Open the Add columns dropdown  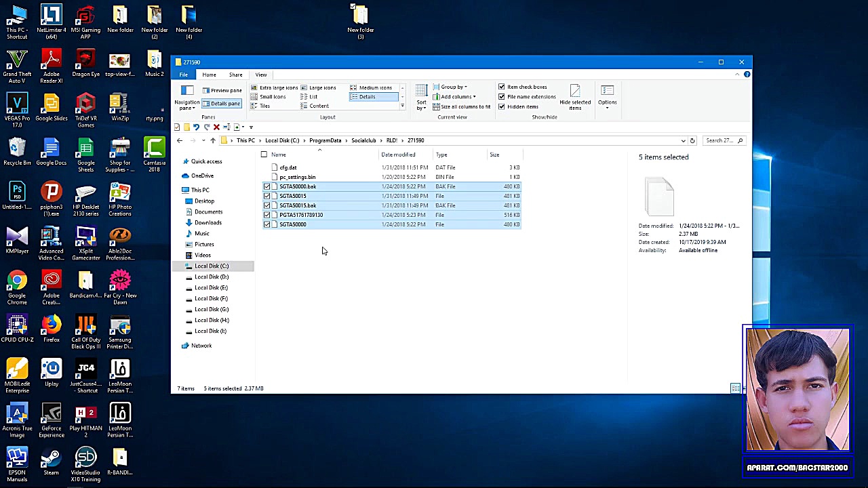click(x=458, y=97)
